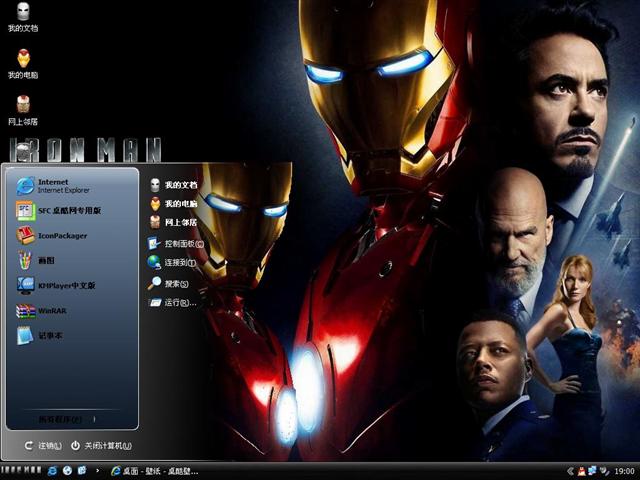Click the 19:00 clock in system tray
640x480 pixels.
[x=623, y=470]
